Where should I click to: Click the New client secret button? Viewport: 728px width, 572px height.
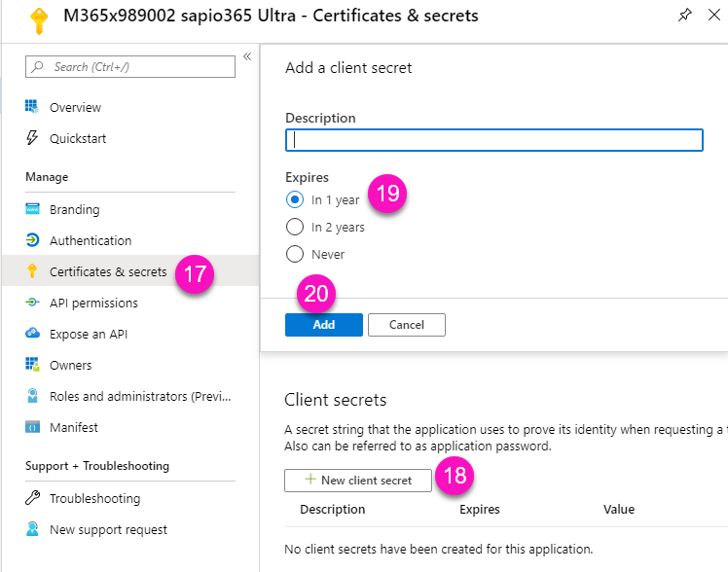coord(357,480)
